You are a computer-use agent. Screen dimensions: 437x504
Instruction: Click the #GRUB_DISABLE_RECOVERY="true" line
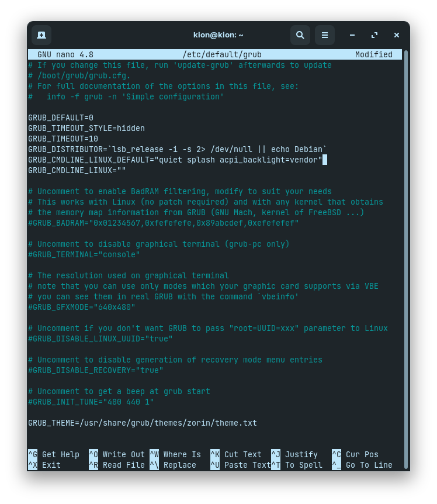pyautogui.click(x=96, y=371)
